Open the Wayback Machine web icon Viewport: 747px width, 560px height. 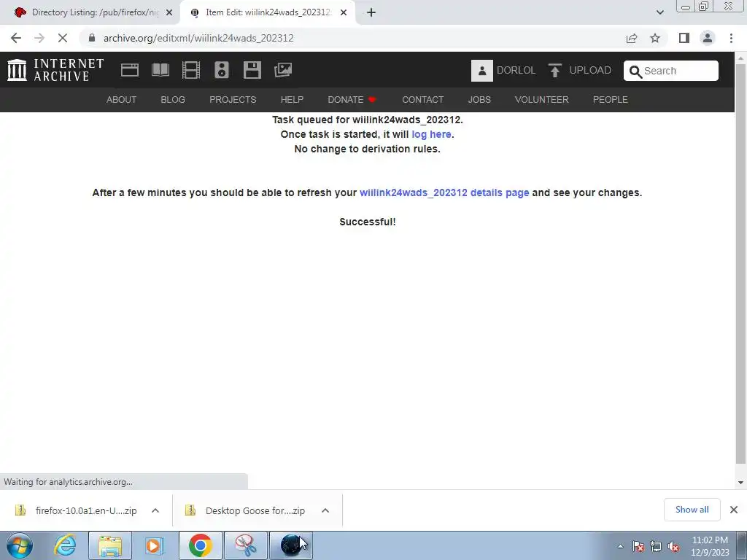[130, 70]
